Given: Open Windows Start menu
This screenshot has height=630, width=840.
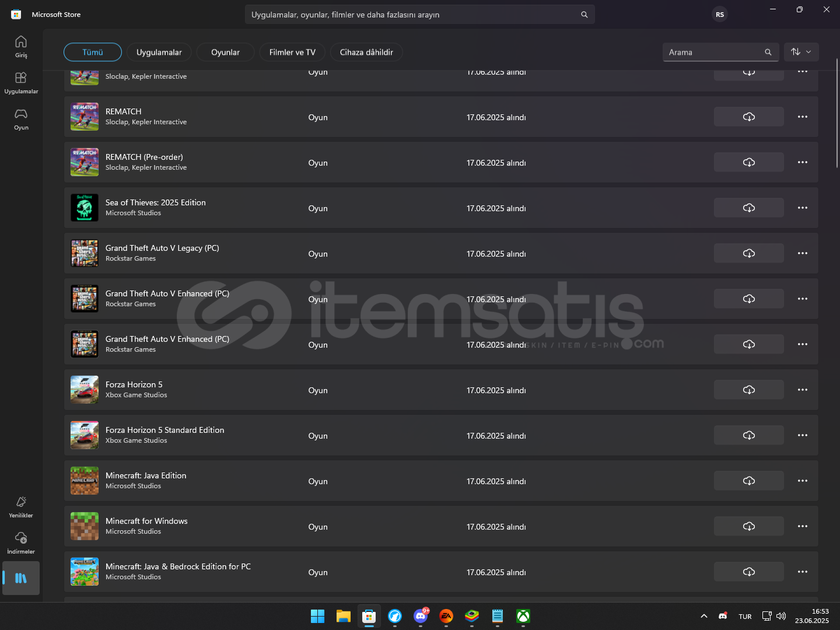Looking at the screenshot, I should click(x=317, y=616).
